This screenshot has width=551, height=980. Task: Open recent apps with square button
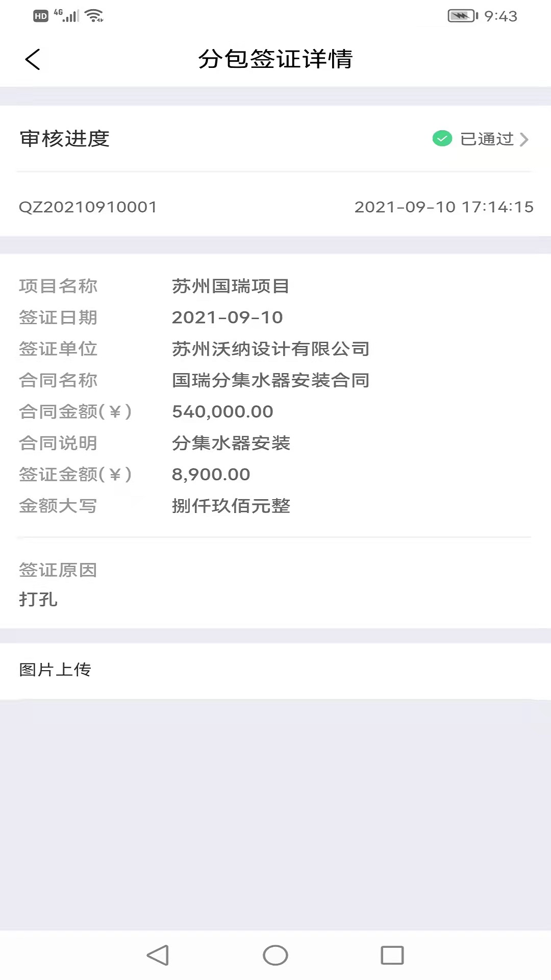point(392,955)
